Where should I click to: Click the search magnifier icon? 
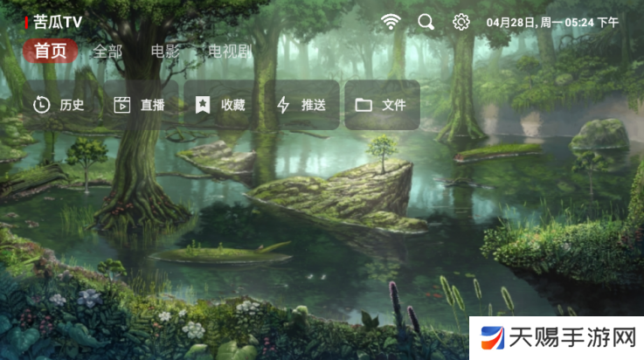426,22
